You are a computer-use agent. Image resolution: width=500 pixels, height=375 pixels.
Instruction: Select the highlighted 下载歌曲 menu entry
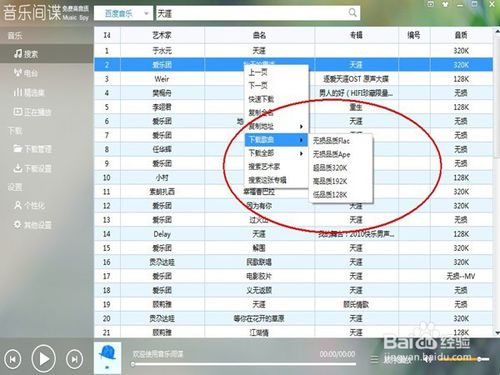[x=276, y=140]
